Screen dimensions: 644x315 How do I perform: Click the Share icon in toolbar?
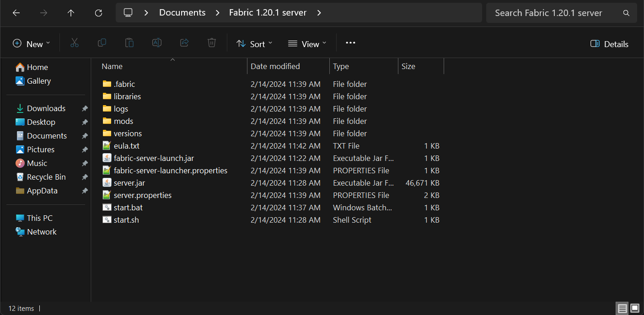point(184,43)
